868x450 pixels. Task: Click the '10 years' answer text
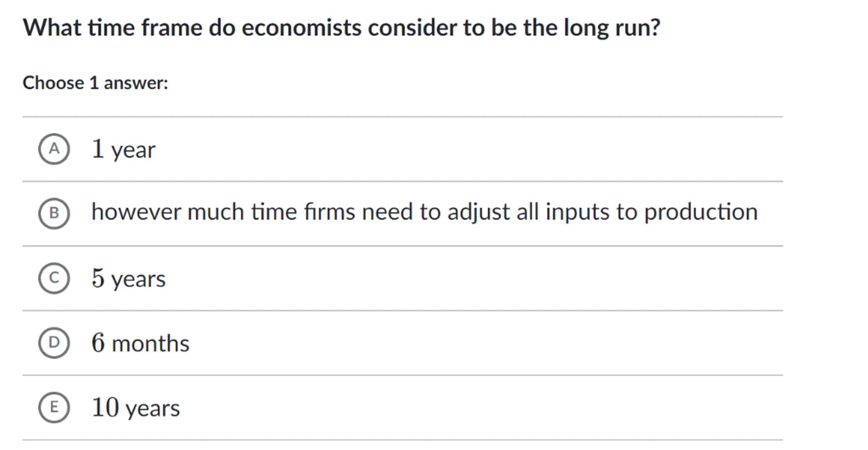136,408
